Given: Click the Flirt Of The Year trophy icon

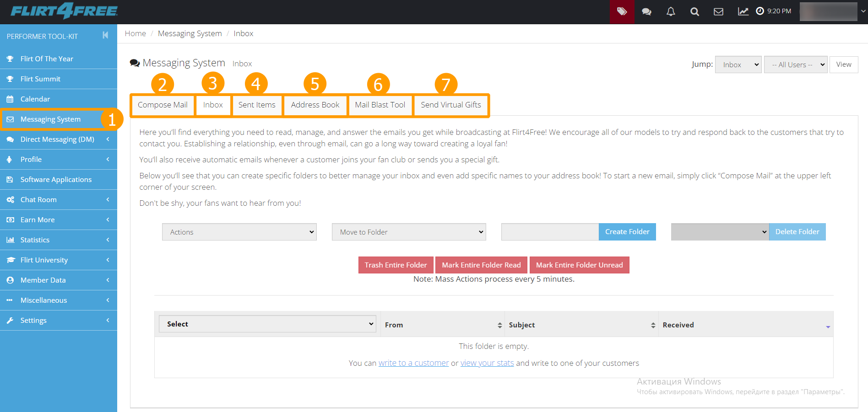Looking at the screenshot, I should 10,59.
